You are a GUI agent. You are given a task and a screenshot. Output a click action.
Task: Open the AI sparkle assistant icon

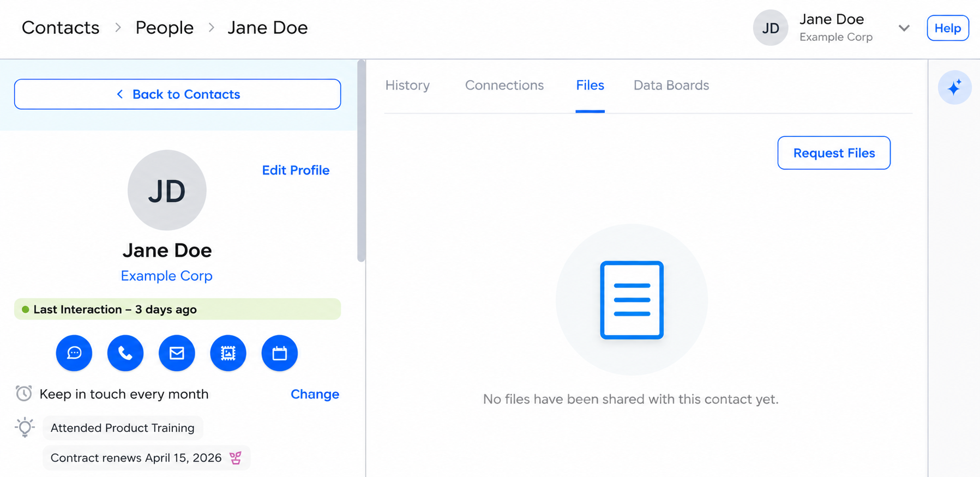tap(954, 87)
